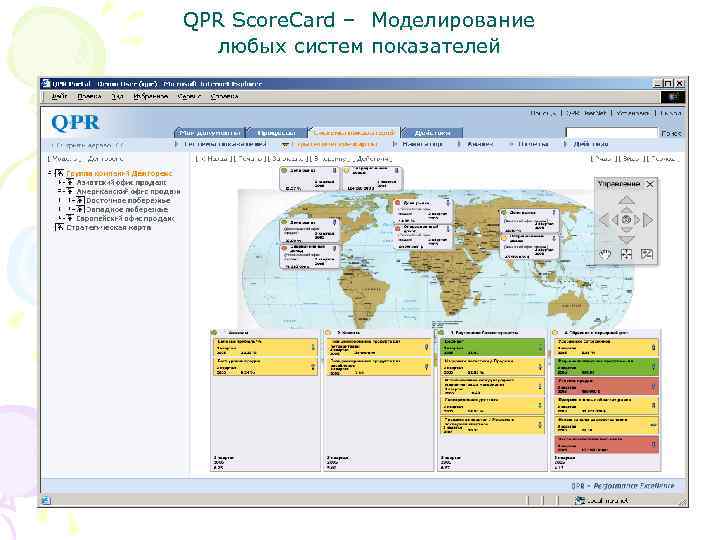Screen dimensions: 720x540
Task: Switch to the Процессы tab
Action: pos(276,133)
